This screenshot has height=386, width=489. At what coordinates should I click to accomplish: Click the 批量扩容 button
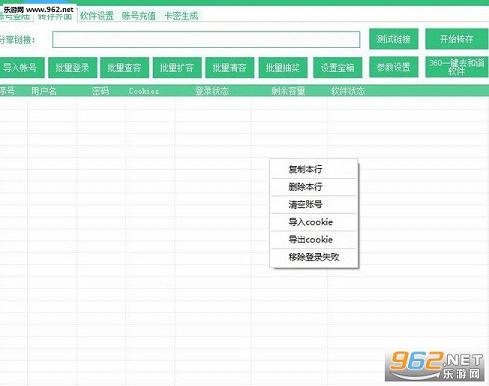(177, 68)
